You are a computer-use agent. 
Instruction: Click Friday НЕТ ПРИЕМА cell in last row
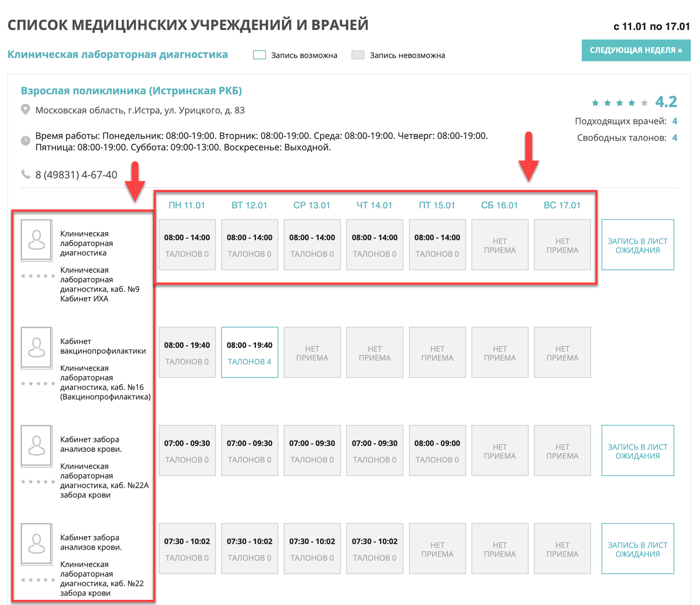tap(437, 549)
